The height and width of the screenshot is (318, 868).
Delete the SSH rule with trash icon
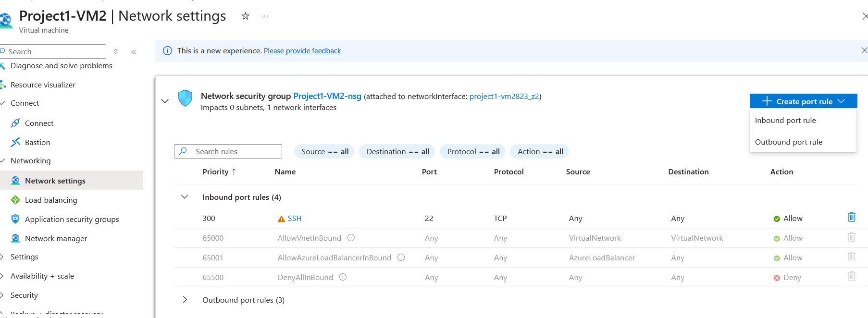coord(852,217)
